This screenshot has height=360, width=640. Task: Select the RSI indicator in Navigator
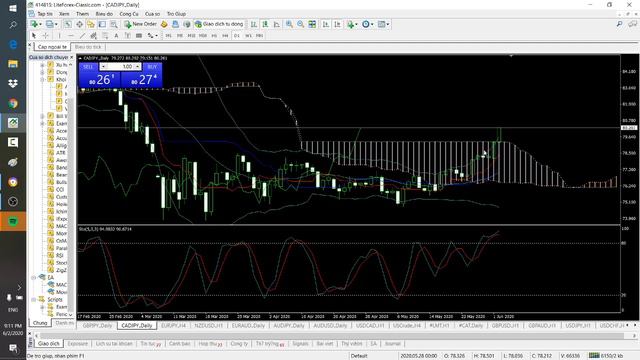click(60, 256)
